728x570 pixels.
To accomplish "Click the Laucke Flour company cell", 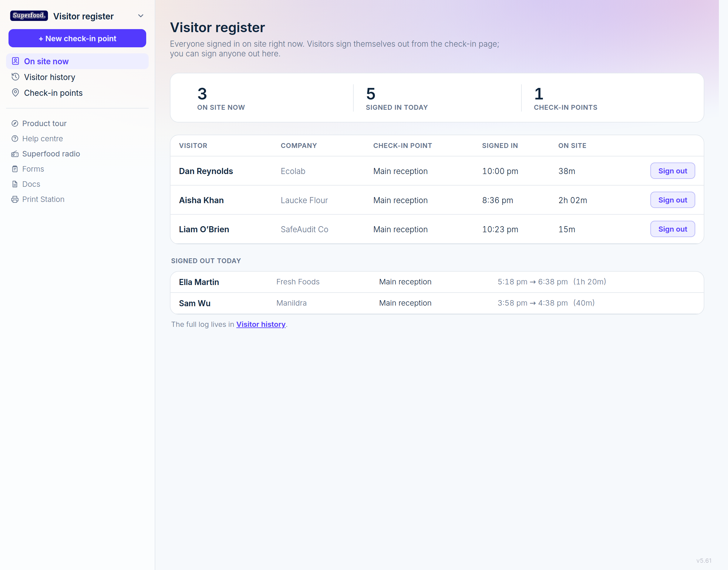I will pyautogui.click(x=304, y=200).
